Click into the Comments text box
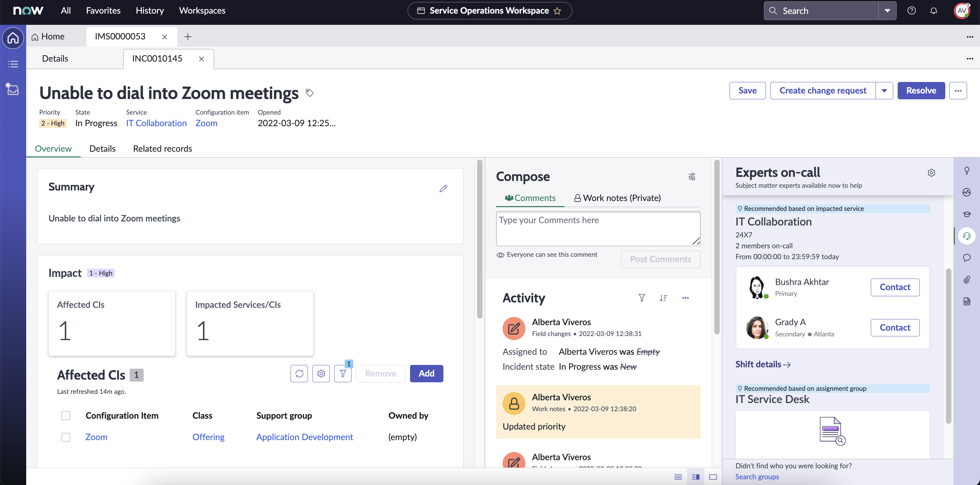The height and width of the screenshot is (485, 980). click(x=598, y=228)
